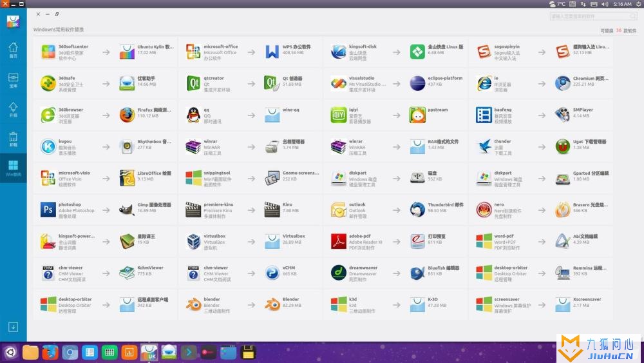Screen dimensions: 644x363
Task: Click the visualstudio icon
Action: click(339, 83)
